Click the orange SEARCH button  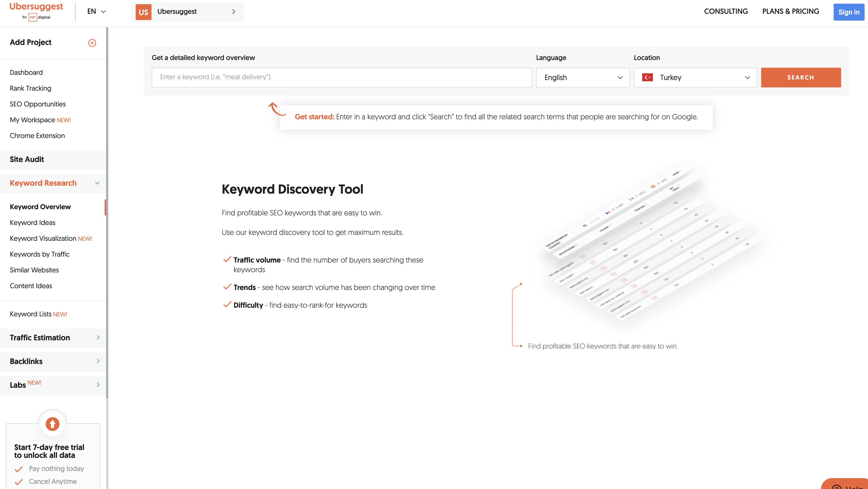[x=801, y=78]
